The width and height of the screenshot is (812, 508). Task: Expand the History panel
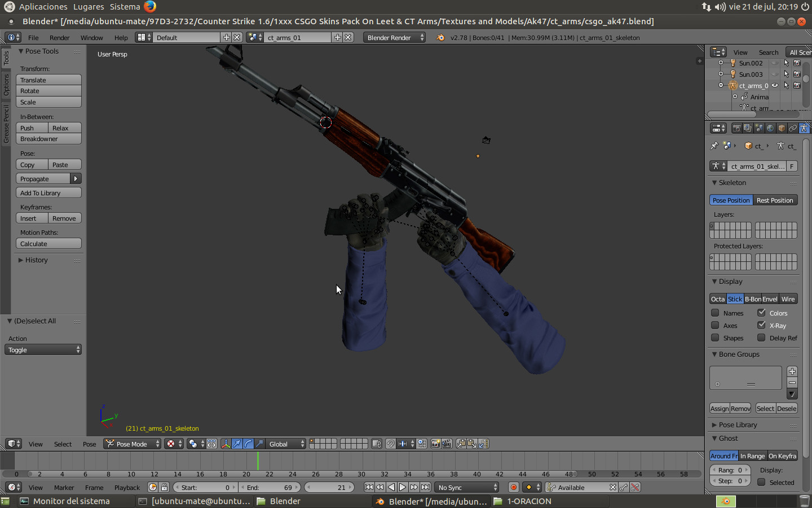pyautogui.click(x=36, y=260)
